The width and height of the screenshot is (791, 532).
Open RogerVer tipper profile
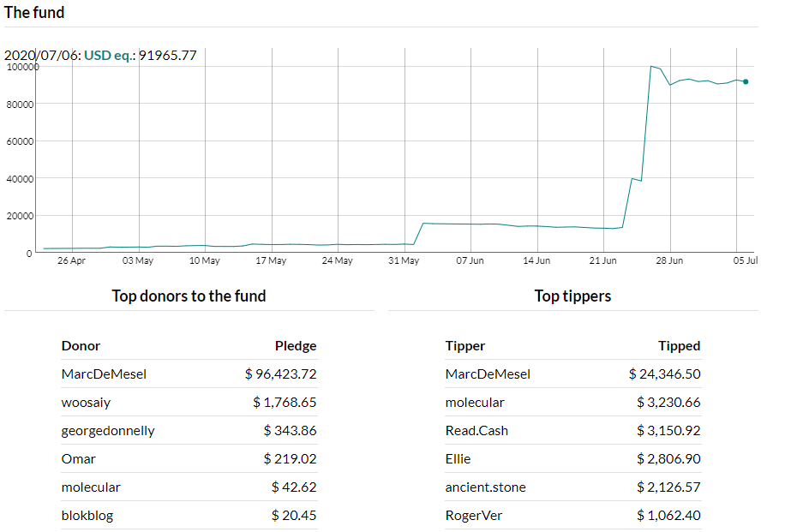[474, 516]
